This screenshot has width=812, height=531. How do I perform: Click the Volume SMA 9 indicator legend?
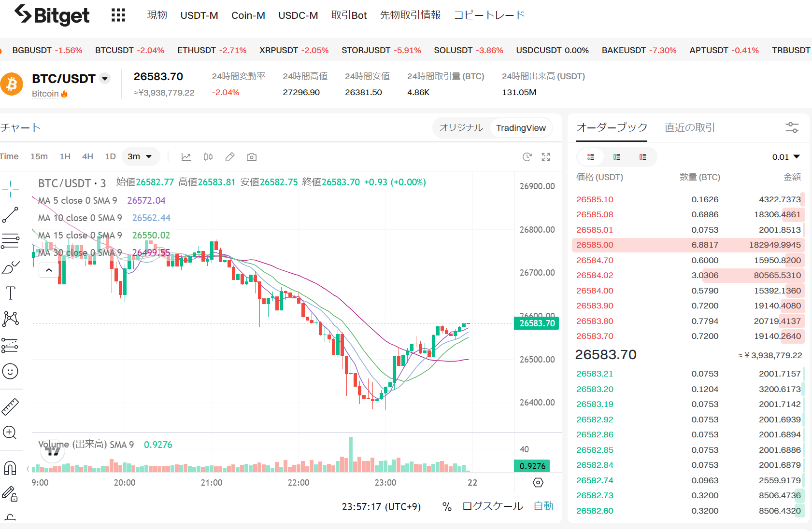[86, 445]
